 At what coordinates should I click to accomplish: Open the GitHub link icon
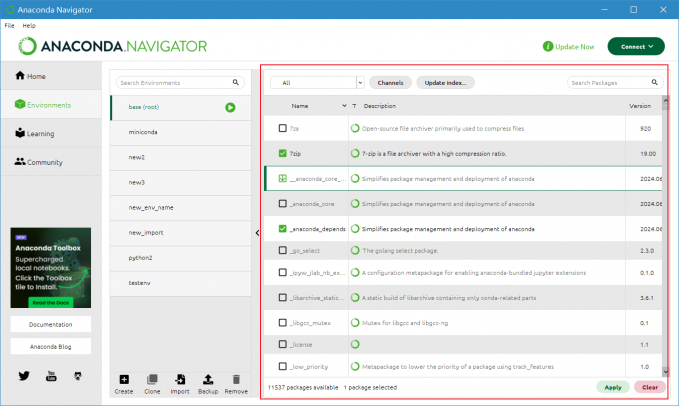78,376
